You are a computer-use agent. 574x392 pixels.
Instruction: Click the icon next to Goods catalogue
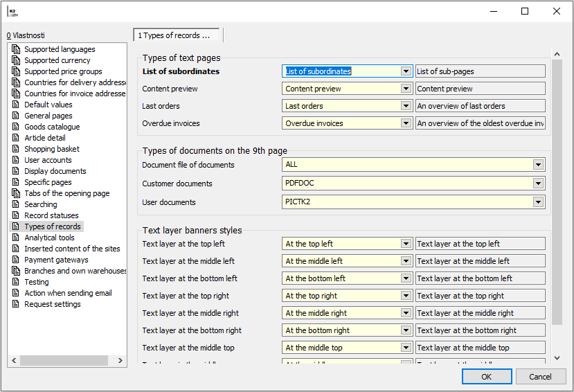(x=17, y=127)
